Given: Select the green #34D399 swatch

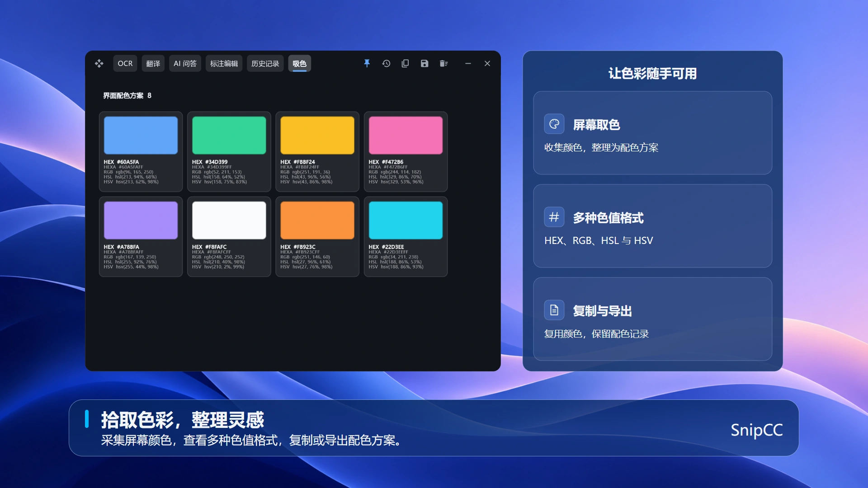Looking at the screenshot, I should coord(229,135).
